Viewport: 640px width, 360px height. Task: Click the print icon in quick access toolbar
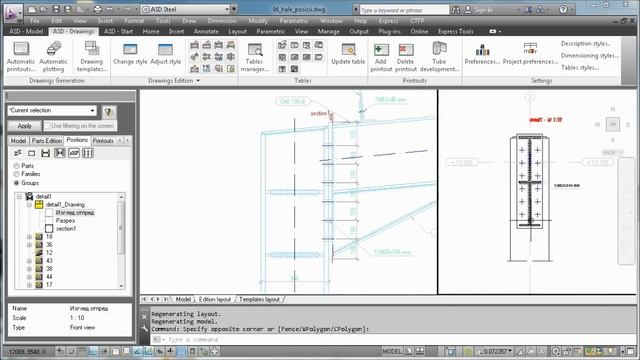pyautogui.click(x=97, y=9)
